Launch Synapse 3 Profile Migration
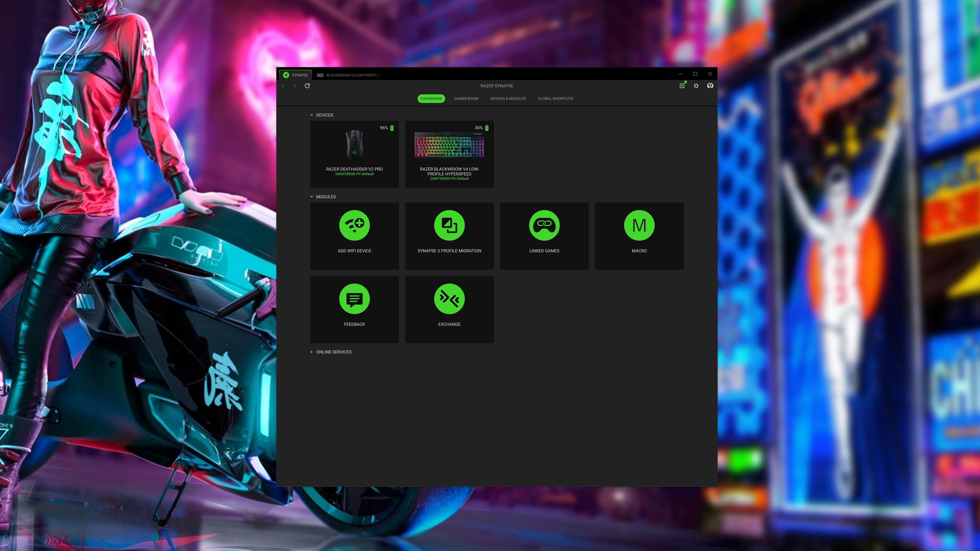 click(x=449, y=236)
